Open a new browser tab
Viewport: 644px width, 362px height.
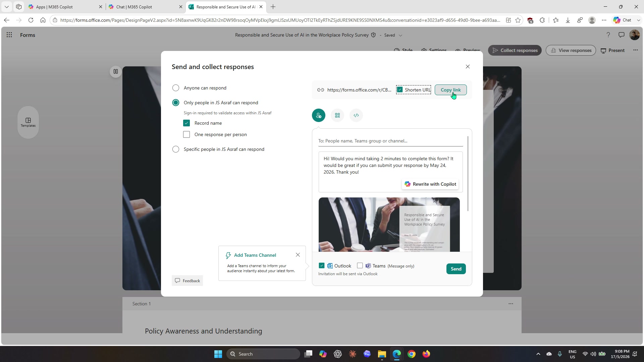(x=273, y=7)
